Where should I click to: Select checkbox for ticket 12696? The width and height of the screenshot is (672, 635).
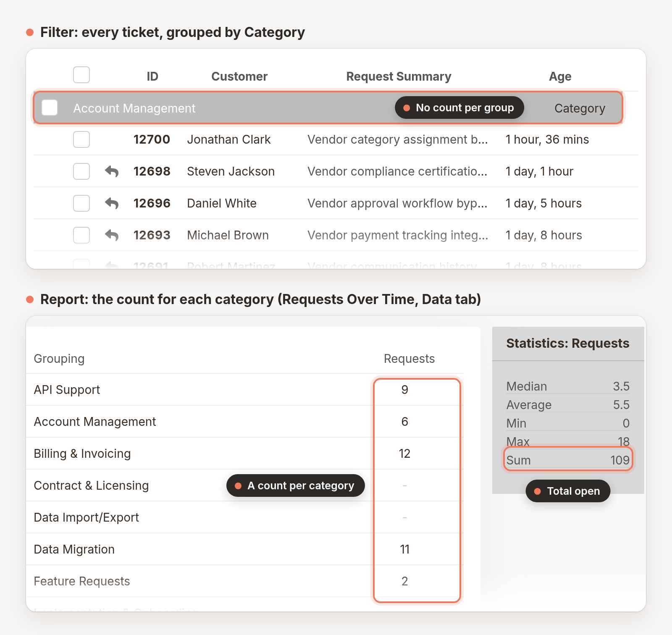pyautogui.click(x=81, y=203)
